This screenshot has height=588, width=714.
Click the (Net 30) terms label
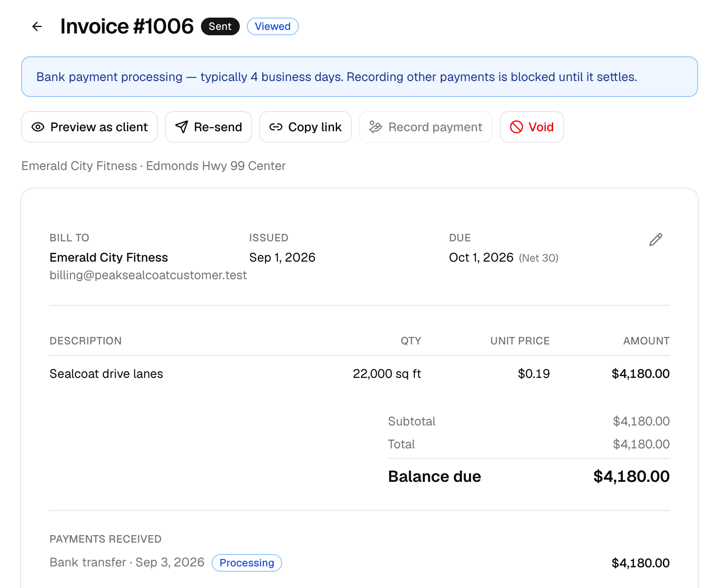pos(539,258)
